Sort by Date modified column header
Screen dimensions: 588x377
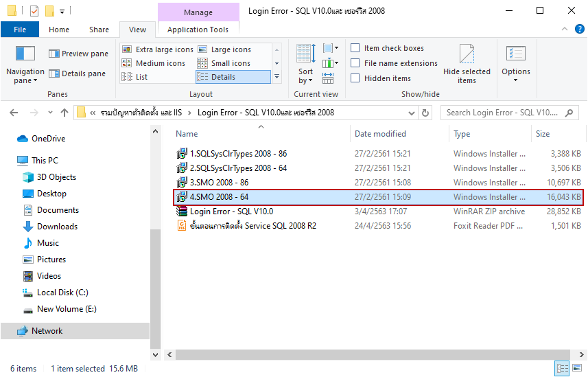(x=380, y=134)
